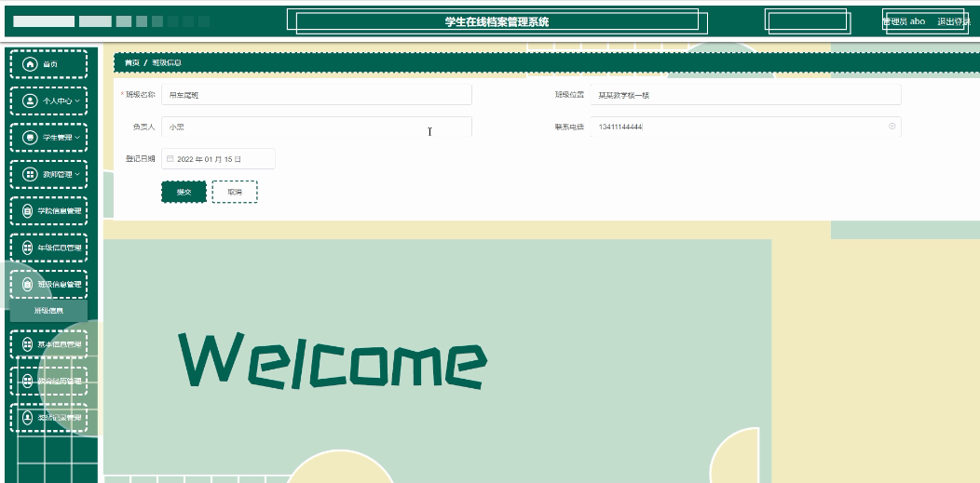Focus the 联系电话 input field
The width and height of the screenshot is (980, 483).
[x=745, y=127]
